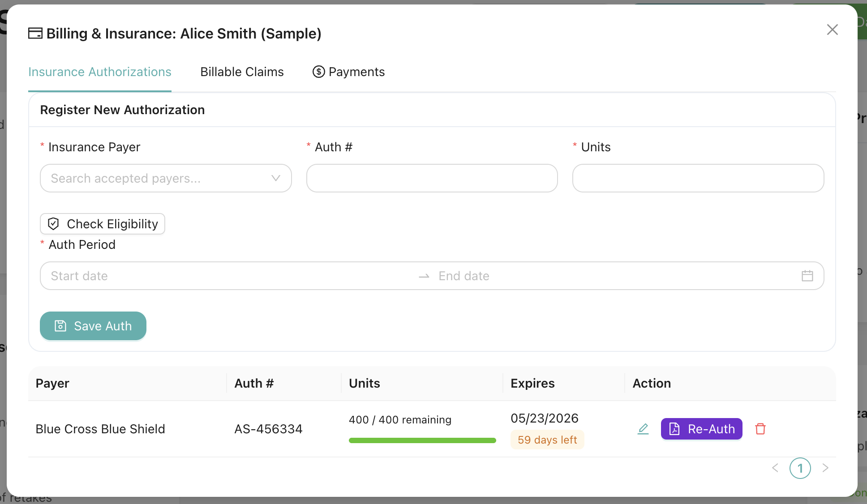Click the billing card icon beside the dialog title
The height and width of the screenshot is (504, 867).
[x=35, y=33]
